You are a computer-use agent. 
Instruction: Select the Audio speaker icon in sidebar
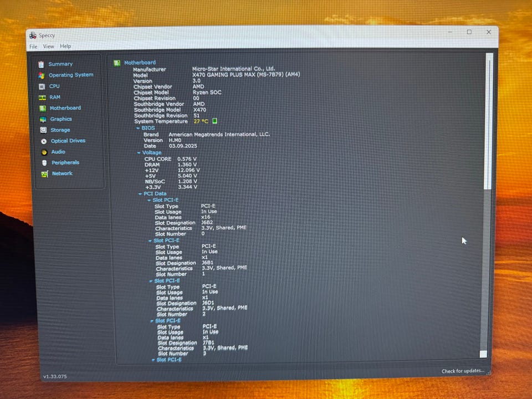coord(44,152)
